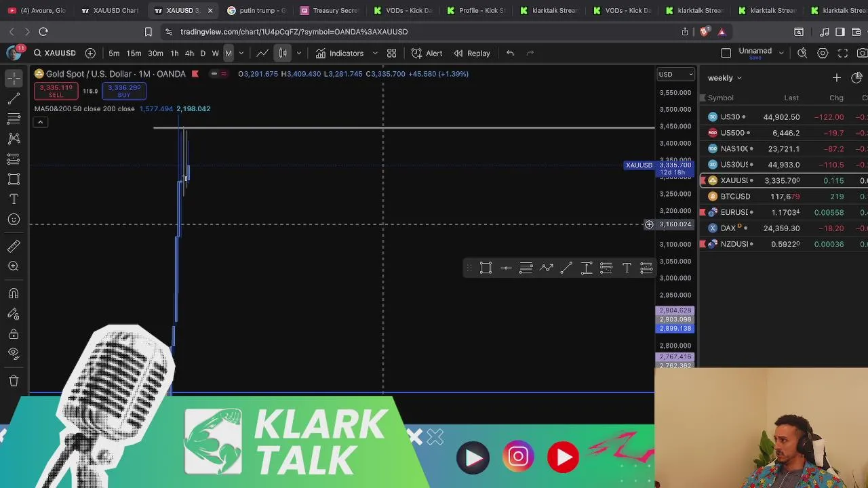Toggle lock all drawing tools
This screenshot has width=868, height=488.
(14, 333)
